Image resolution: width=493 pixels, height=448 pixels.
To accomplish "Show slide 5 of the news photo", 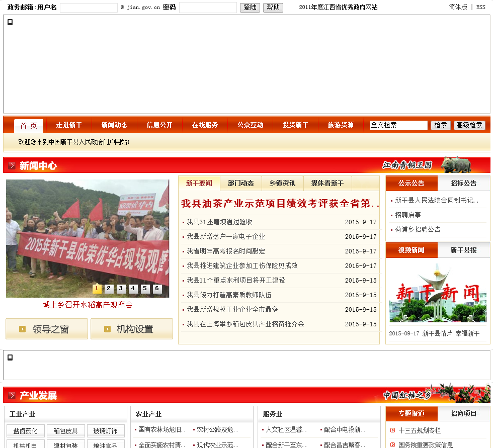I will pos(145,289).
